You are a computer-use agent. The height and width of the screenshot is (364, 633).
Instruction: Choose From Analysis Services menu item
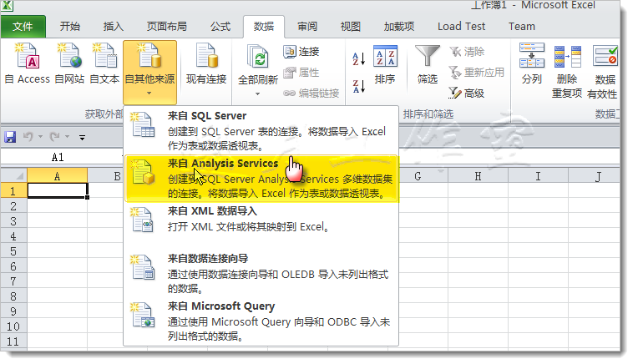(261, 179)
